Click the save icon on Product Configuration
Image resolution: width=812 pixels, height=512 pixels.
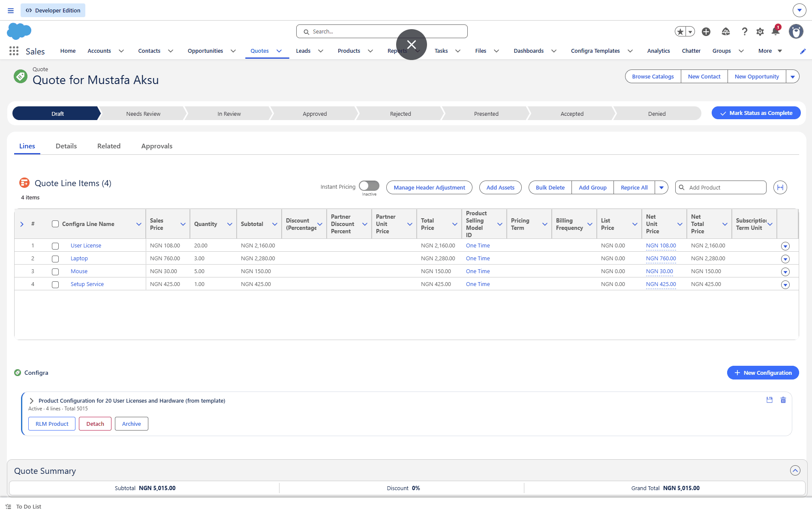click(x=770, y=400)
